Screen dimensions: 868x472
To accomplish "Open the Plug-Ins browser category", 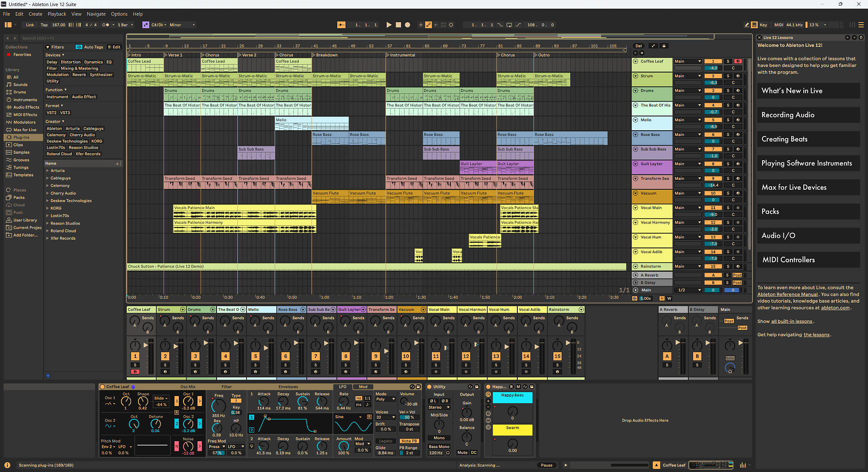I will 21,137.
